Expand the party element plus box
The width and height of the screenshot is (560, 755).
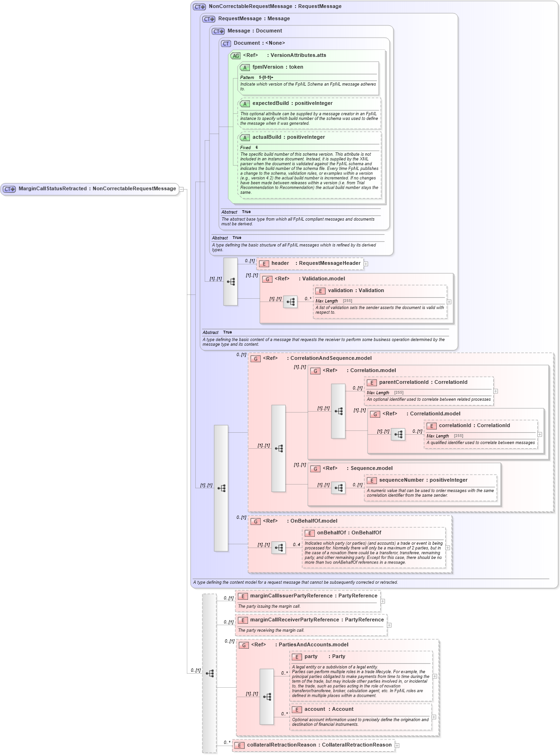pyautogui.click(x=434, y=676)
